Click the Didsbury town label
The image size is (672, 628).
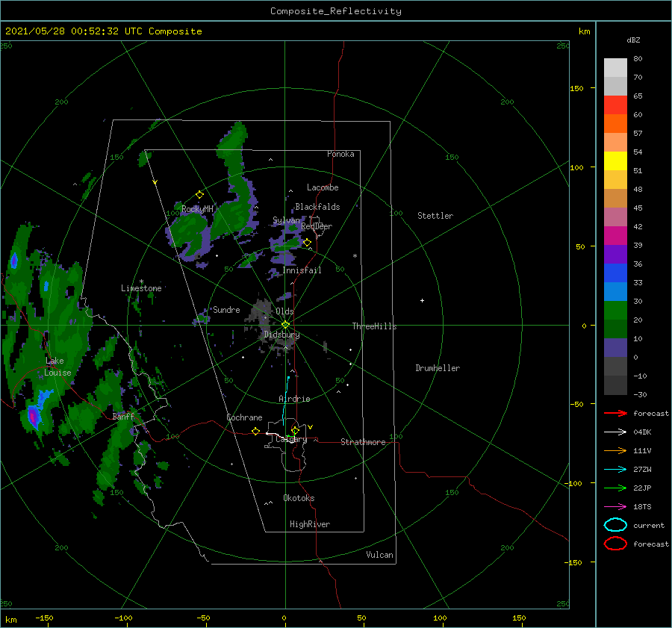tap(282, 335)
